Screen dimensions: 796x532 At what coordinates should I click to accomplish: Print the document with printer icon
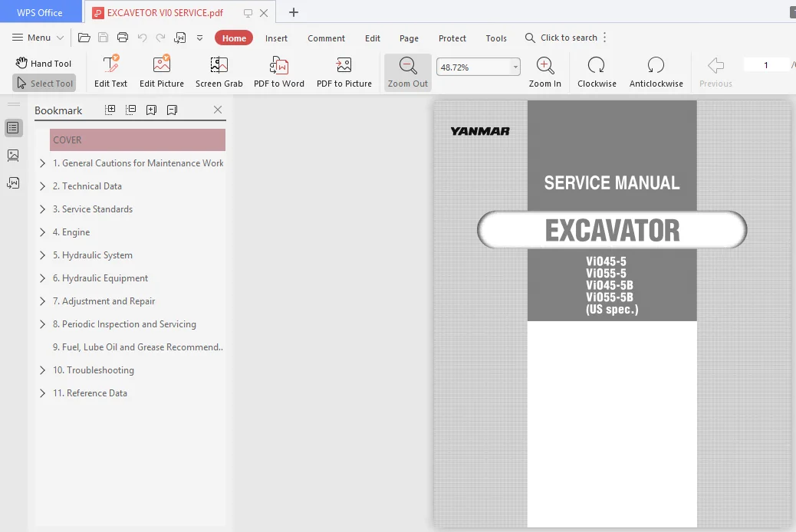123,38
